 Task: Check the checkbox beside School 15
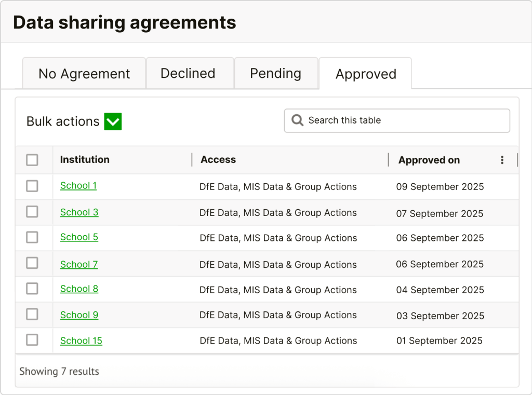33,340
